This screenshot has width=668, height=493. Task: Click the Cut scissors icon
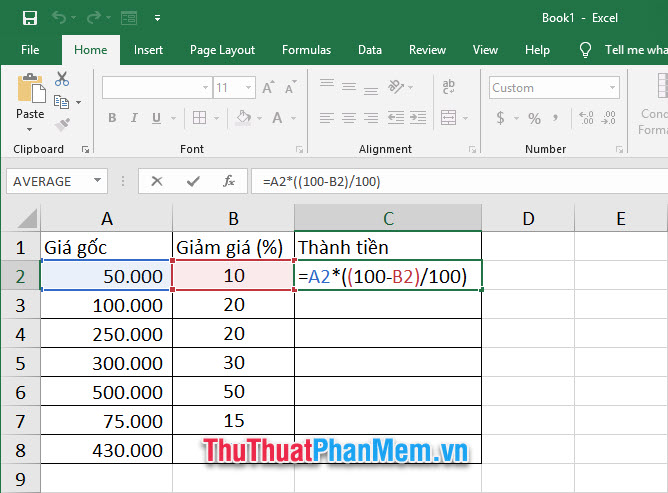pos(62,79)
